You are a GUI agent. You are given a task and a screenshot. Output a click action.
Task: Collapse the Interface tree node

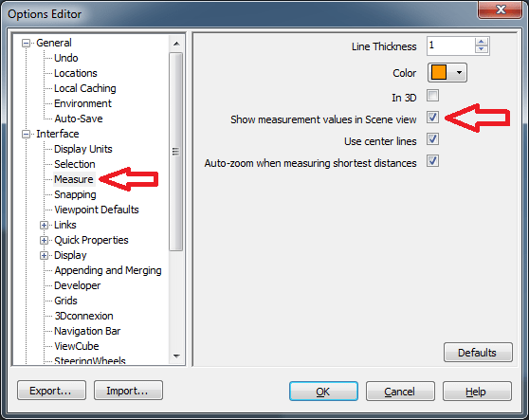[26, 135]
